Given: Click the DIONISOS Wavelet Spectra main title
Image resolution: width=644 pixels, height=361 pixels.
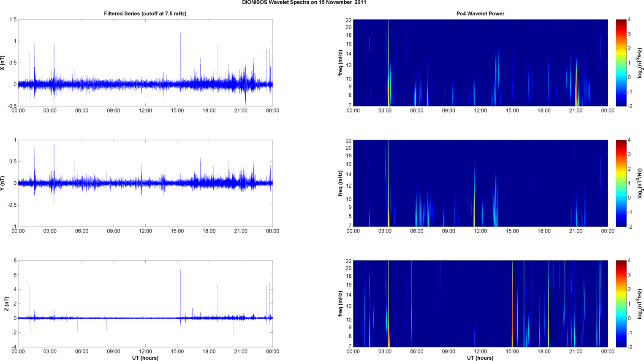Looking at the screenshot, I should (x=304, y=3).
